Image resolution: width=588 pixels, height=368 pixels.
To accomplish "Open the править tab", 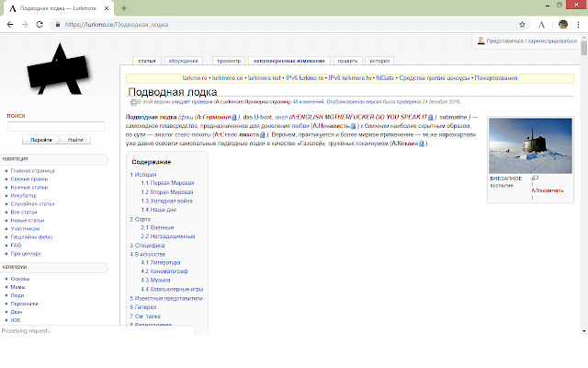I will (x=347, y=61).
